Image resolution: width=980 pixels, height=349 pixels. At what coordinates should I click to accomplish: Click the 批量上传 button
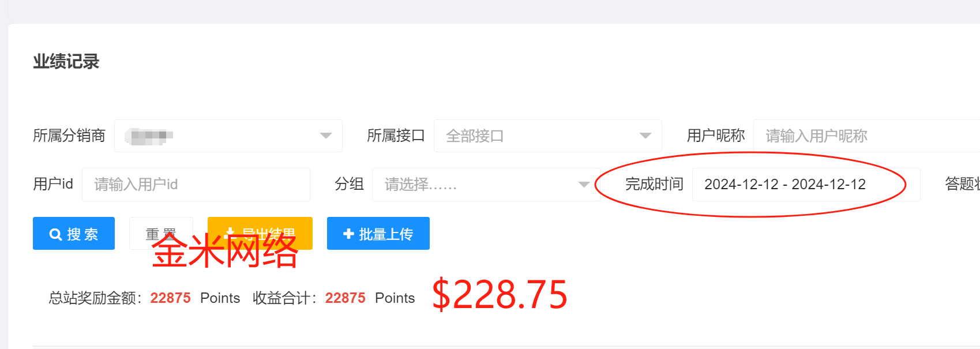pos(378,234)
